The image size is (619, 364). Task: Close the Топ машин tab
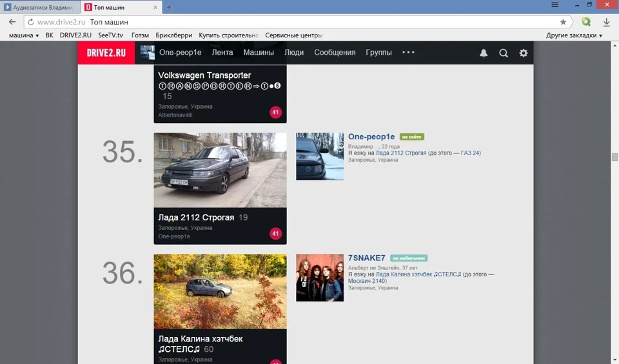[x=155, y=7]
